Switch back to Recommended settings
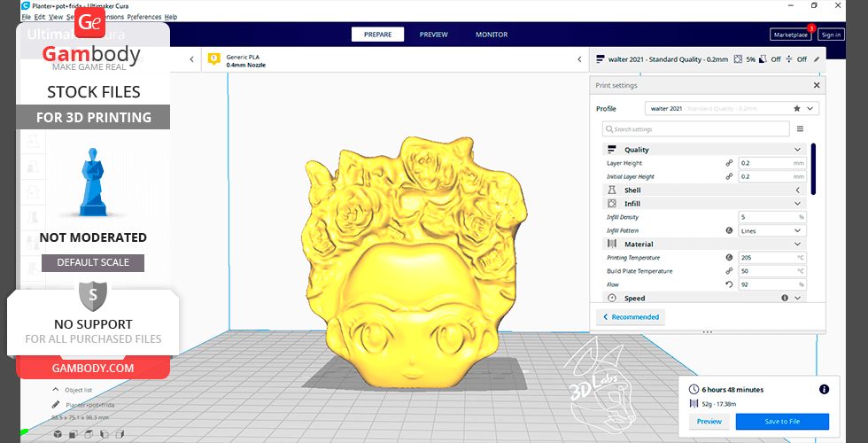Viewport: 868px width, 443px height. point(631,317)
